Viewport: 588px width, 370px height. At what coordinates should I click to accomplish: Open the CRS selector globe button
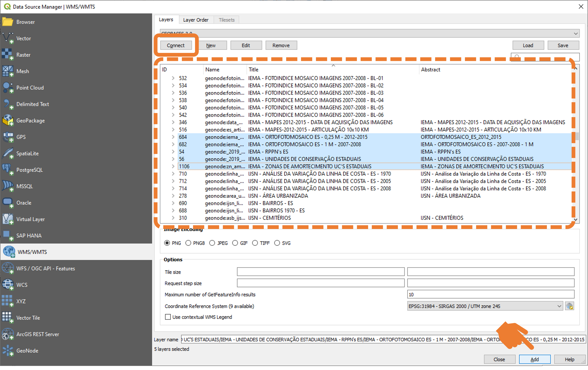(569, 306)
